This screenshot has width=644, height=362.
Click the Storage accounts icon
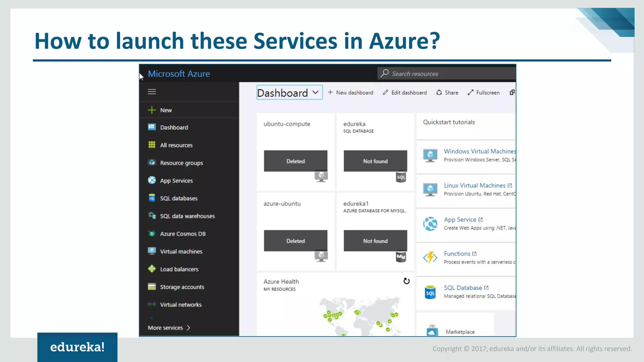pos(152,287)
